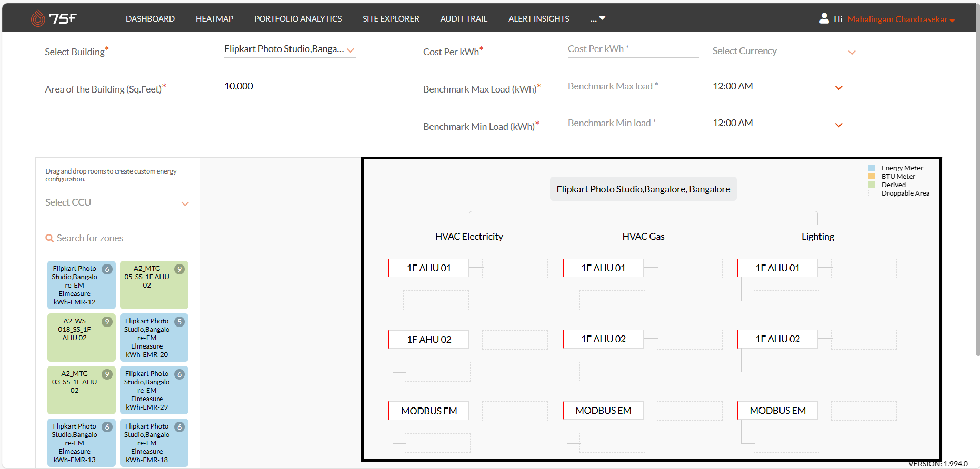Click the HVAC Gas column heading
This screenshot has height=469, width=980.
click(x=643, y=237)
